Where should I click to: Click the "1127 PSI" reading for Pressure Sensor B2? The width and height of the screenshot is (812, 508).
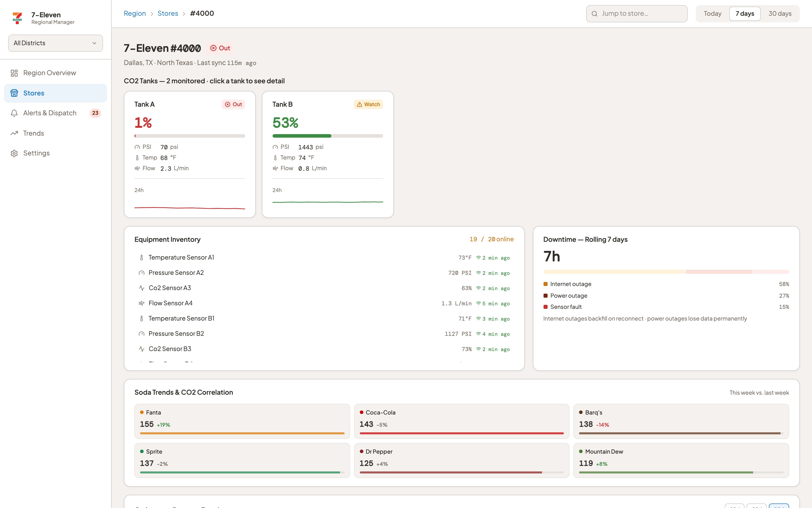click(458, 334)
